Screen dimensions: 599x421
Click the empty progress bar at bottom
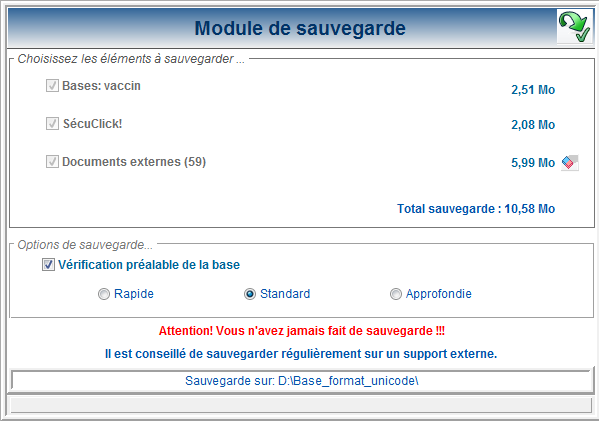301,405
